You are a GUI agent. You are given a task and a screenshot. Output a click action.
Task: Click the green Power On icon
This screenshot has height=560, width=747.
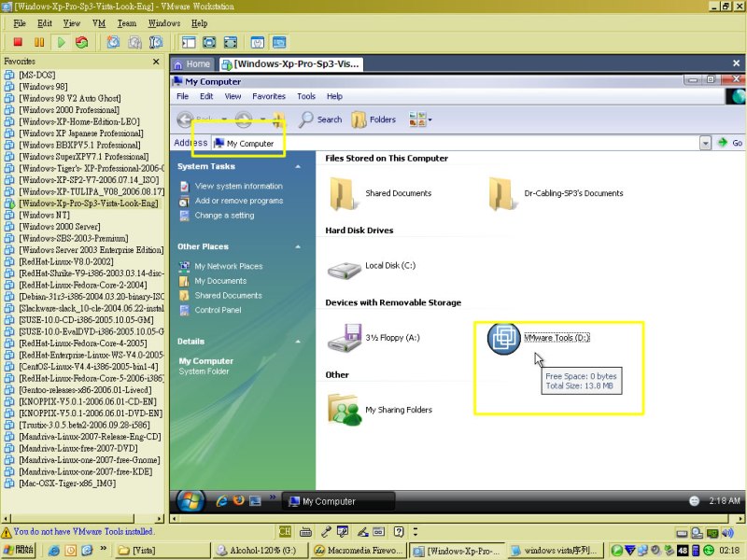pos(61,42)
